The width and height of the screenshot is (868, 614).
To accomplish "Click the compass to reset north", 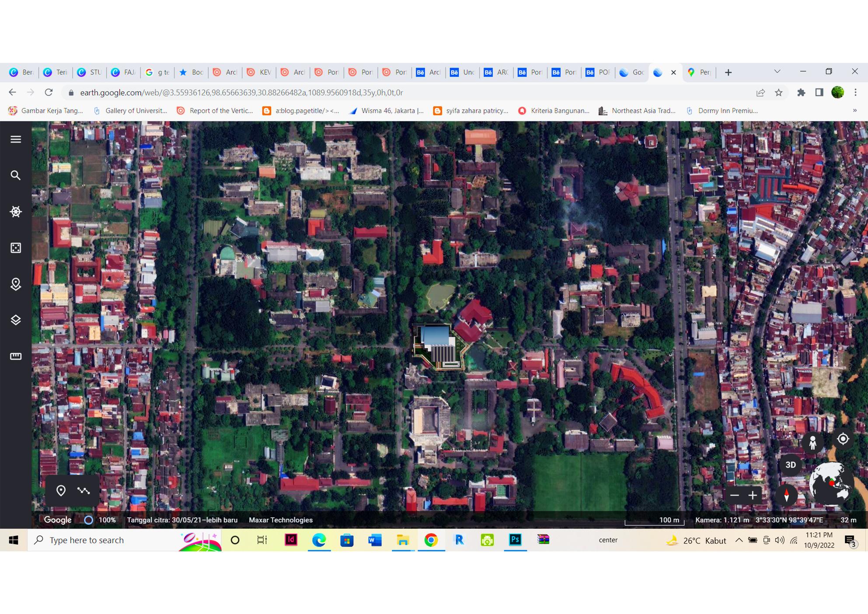I will coord(786,495).
